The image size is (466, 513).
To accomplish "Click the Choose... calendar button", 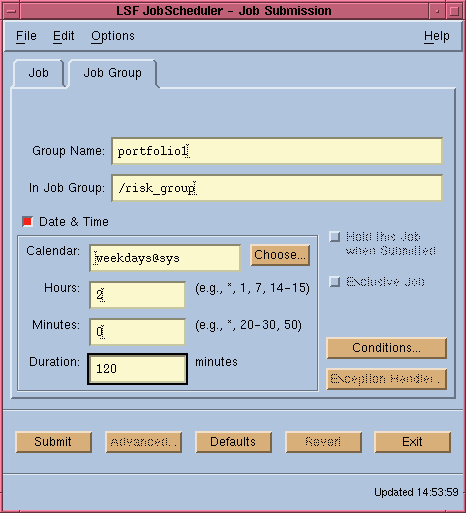I will (280, 255).
